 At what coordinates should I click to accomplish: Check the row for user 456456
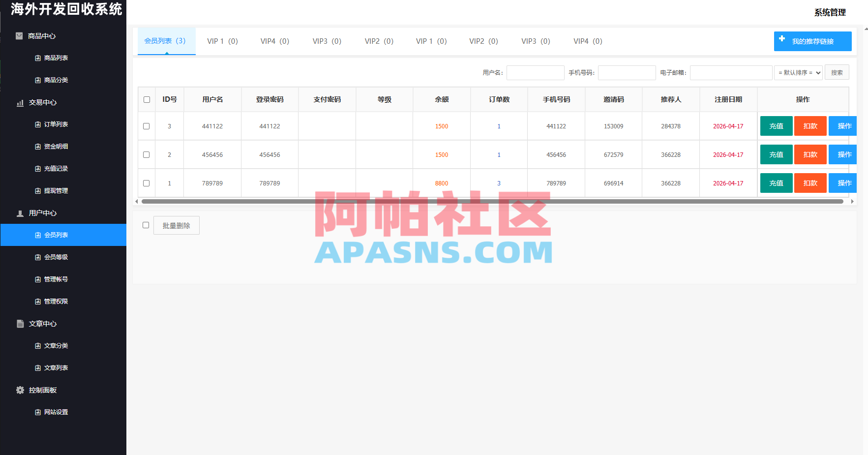(146, 154)
